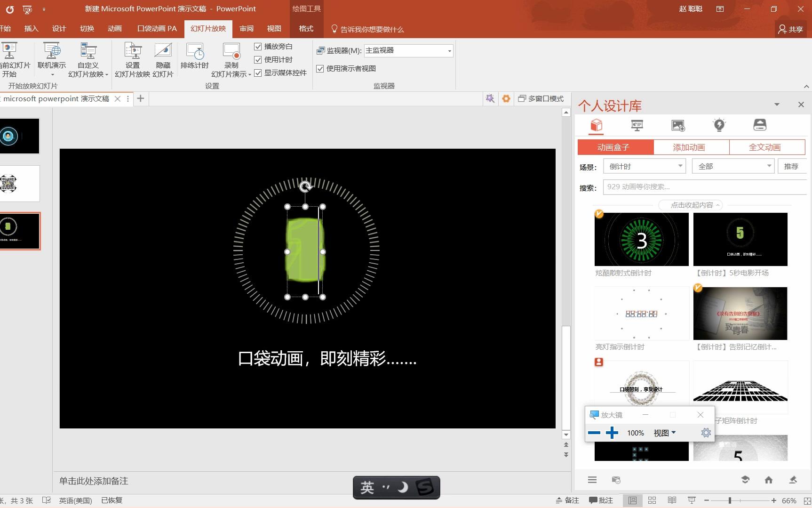
Task: Click the Record Slide Show (录制幻灯片演示) icon
Action: point(231,51)
